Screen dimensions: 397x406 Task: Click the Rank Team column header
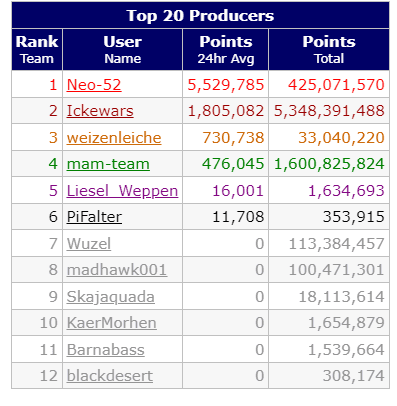(37, 50)
